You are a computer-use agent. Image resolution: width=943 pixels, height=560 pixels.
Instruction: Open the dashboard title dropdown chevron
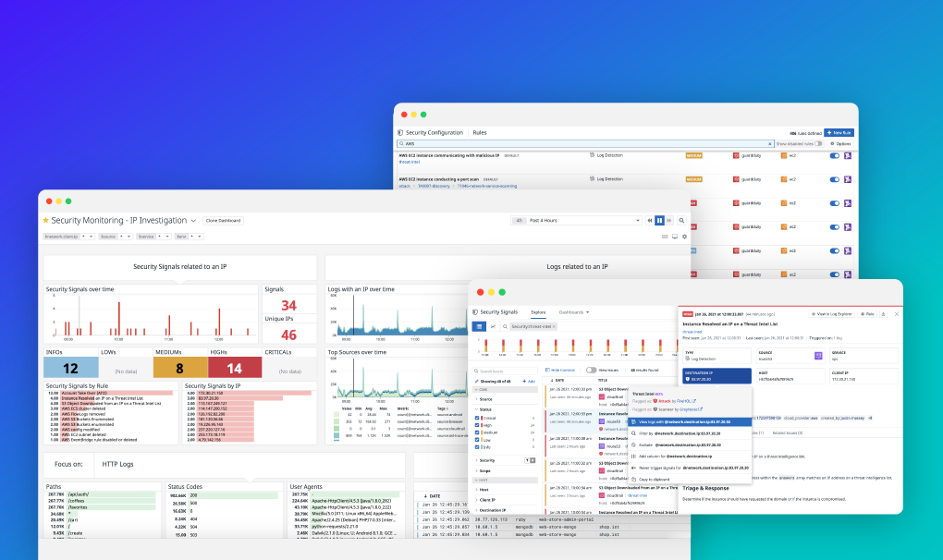coord(192,220)
